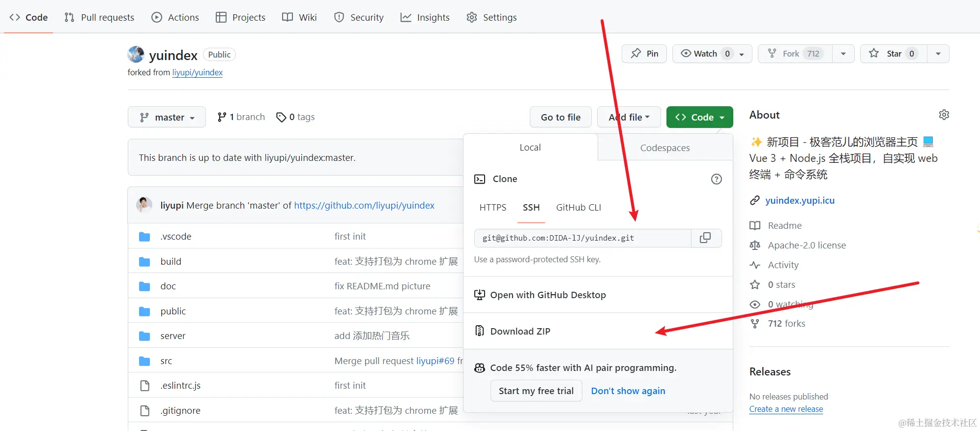Click the SSH clone URL field
Screen dimensions: 980x431
(583, 238)
